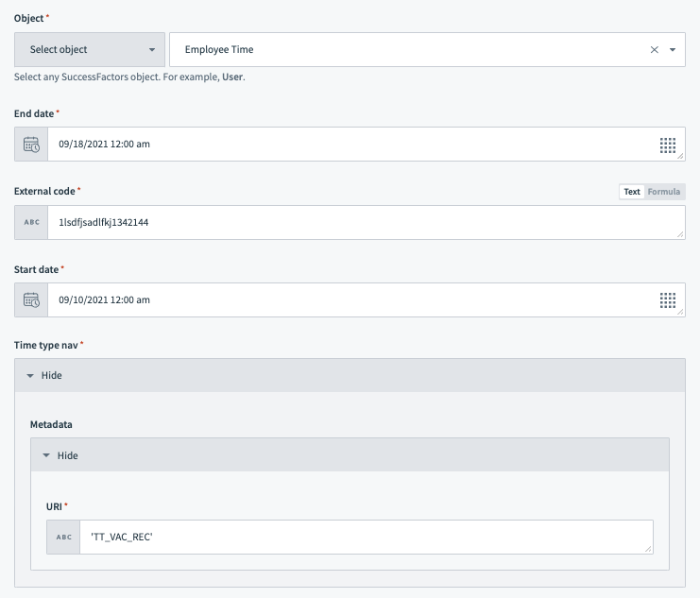Open the End date grid picker icon
This screenshot has width=700, height=598.
coord(667,145)
